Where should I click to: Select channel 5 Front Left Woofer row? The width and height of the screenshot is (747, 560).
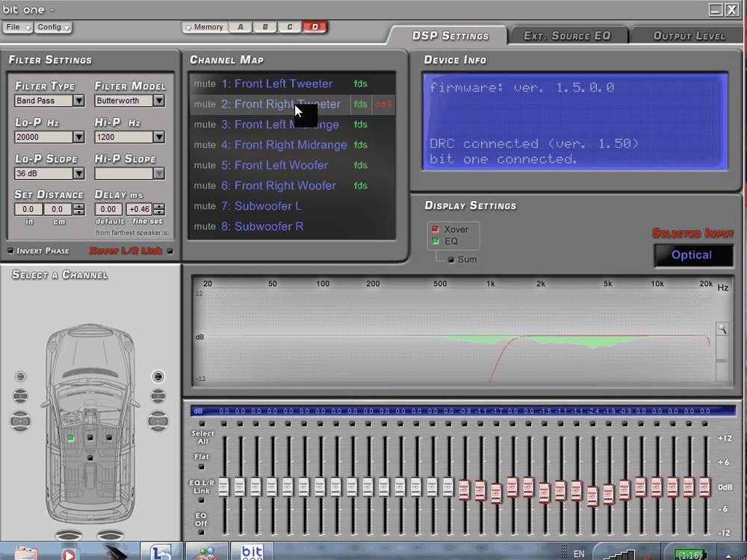(x=292, y=165)
